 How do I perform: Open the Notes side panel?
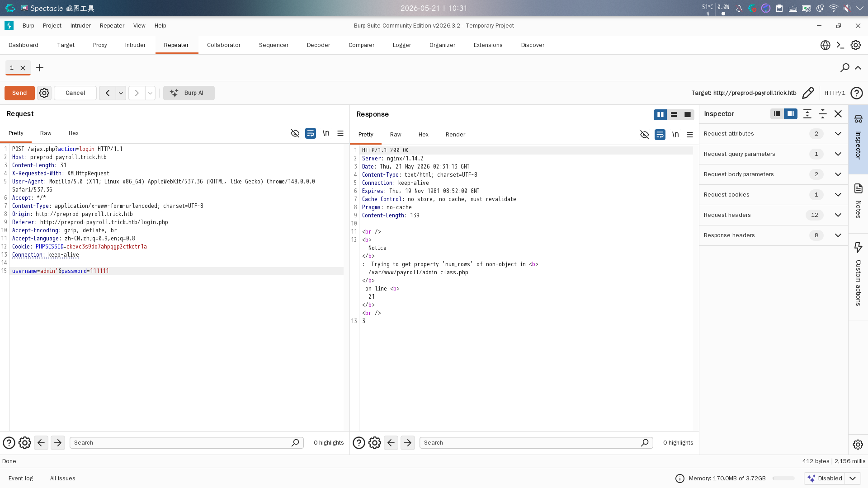pyautogui.click(x=858, y=202)
